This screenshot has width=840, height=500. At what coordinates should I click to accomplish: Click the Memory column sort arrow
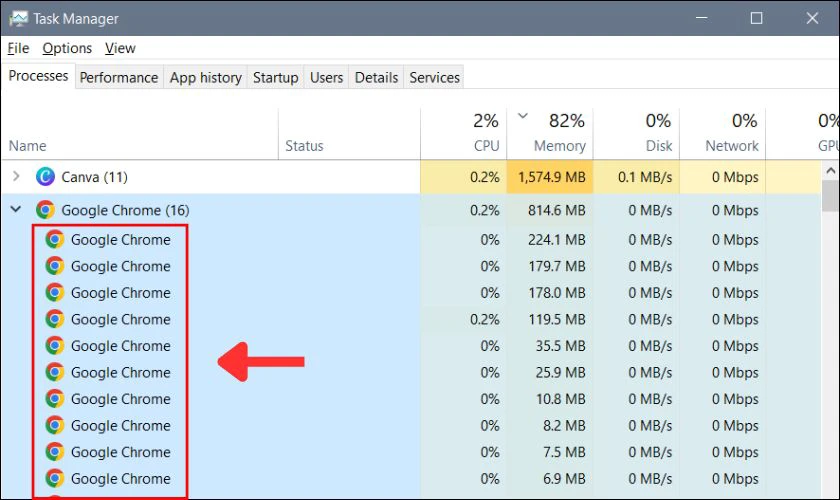coord(523,115)
